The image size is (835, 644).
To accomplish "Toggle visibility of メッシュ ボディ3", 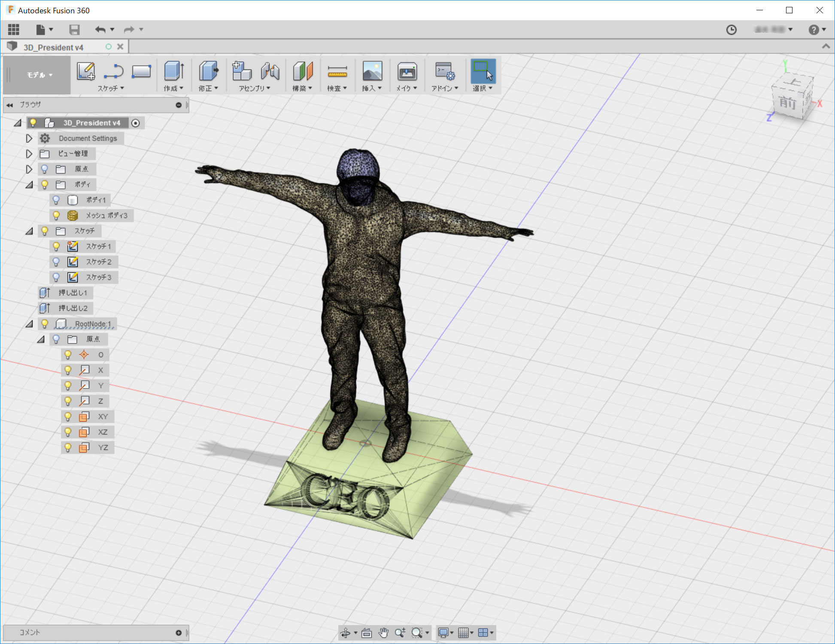I will pyautogui.click(x=56, y=216).
